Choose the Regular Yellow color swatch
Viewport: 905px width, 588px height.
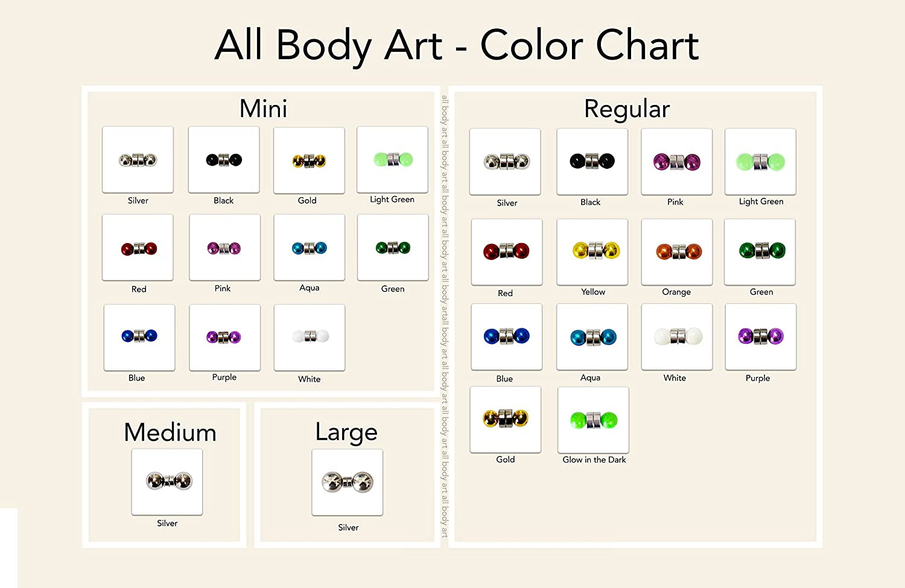coord(592,251)
